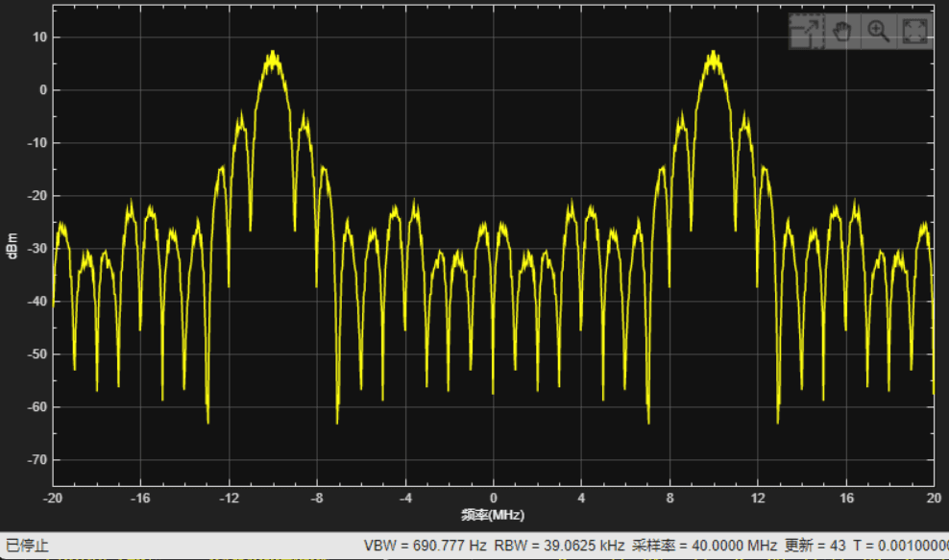
Task: Click the dBm y-axis label
Action: point(12,246)
